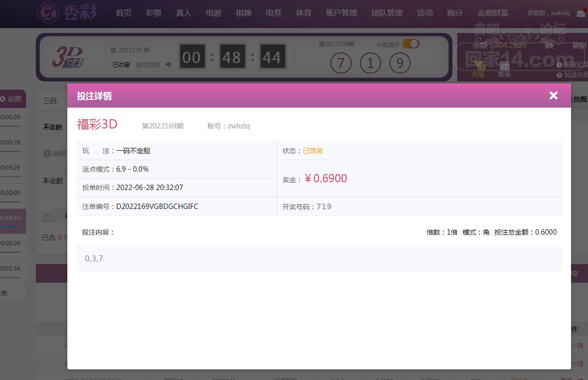
Task: Open the 体育 menu item
Action: click(x=304, y=13)
